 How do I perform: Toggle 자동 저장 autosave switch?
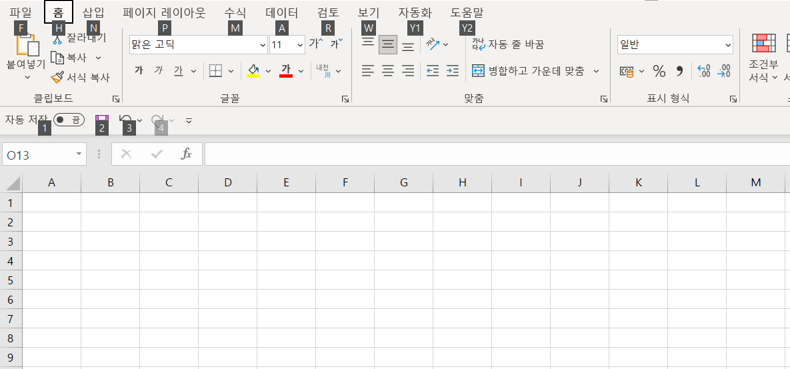pos(69,119)
